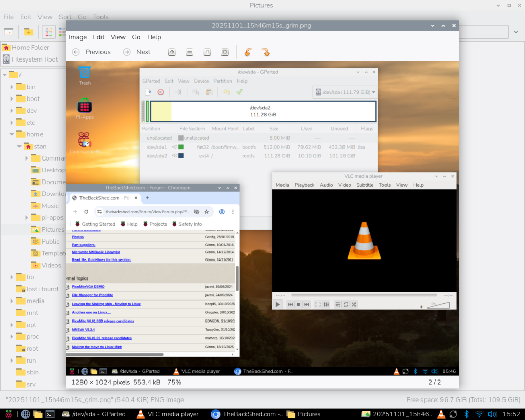This screenshot has height=420, width=525.
Task: Expand the bin folder in the tree
Action: click(x=12, y=87)
